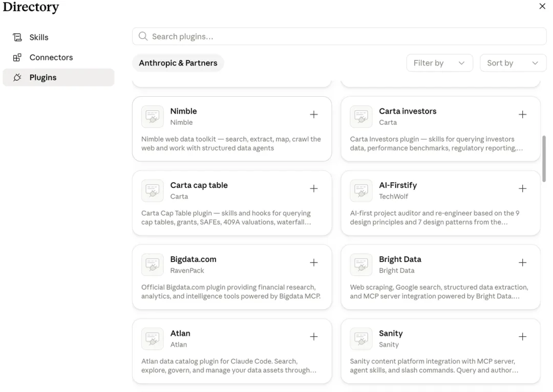Screen dimensions: 553x392
Task: Click the Directory heading
Action: click(x=31, y=7)
